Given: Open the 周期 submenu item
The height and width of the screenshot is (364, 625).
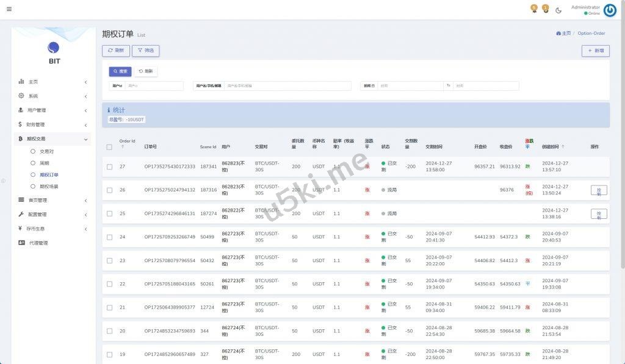Looking at the screenshot, I should [x=44, y=163].
